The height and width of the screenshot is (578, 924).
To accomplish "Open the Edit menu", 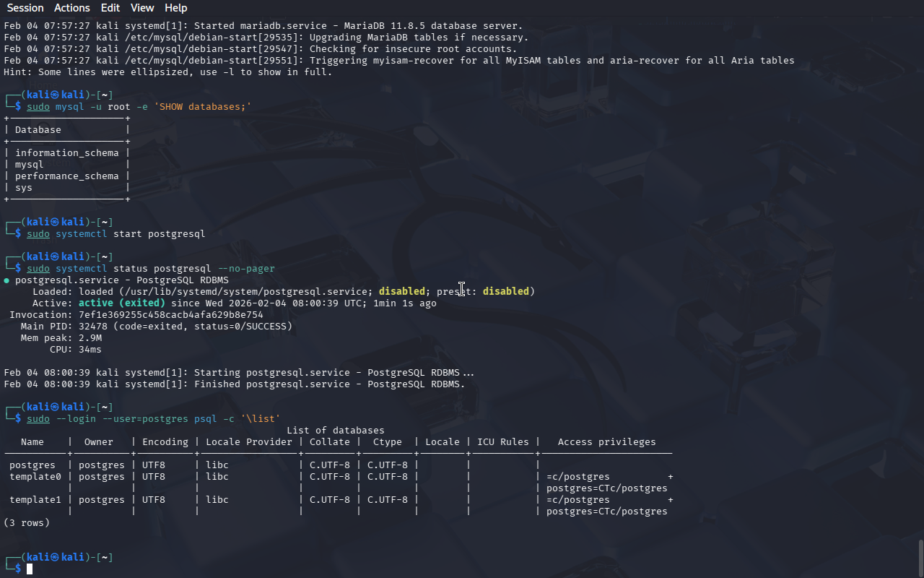I will click(x=110, y=8).
